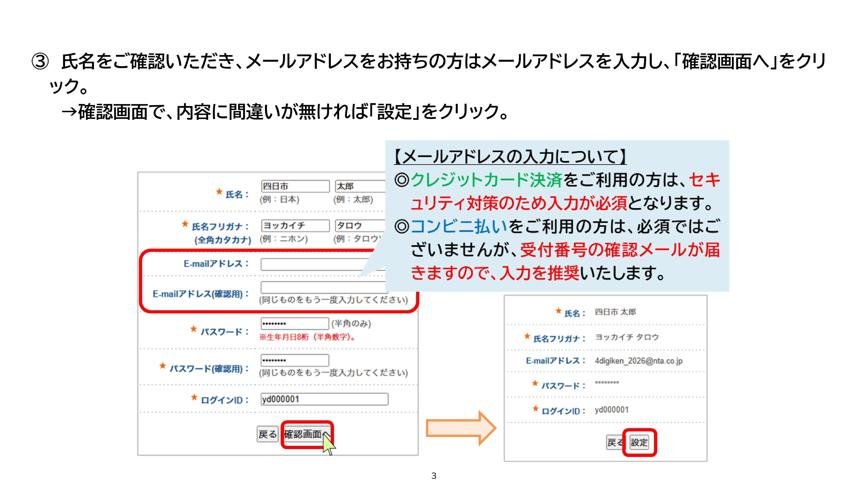Click the 氏名： label in the input form

[x=237, y=194]
